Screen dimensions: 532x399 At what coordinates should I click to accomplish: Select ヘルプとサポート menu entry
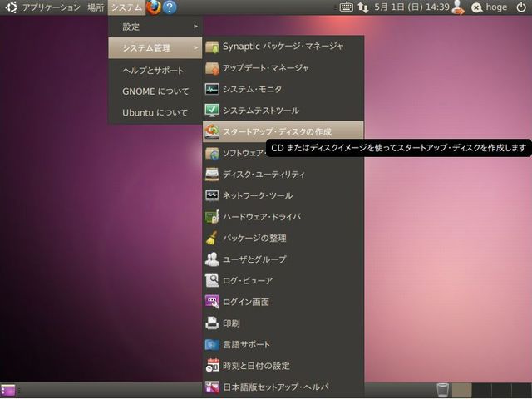[154, 70]
